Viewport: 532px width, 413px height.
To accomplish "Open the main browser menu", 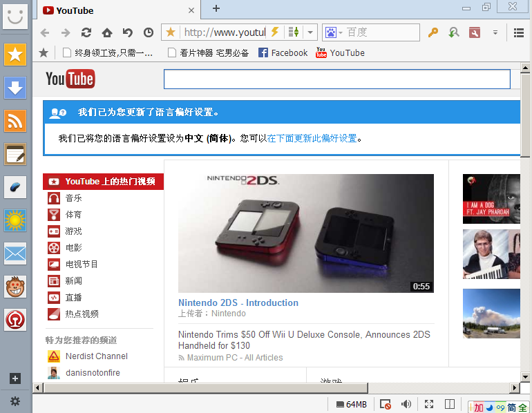I will pyautogui.click(x=518, y=32).
